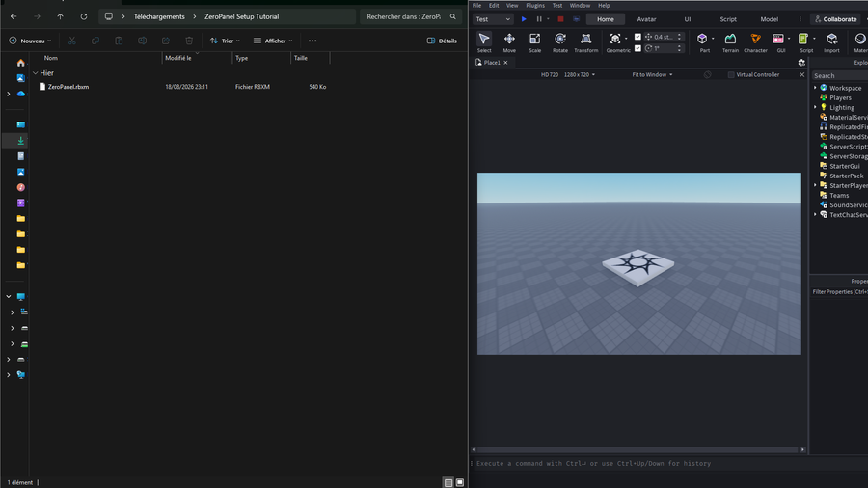Open the Afficher view dropdown

pos(273,41)
